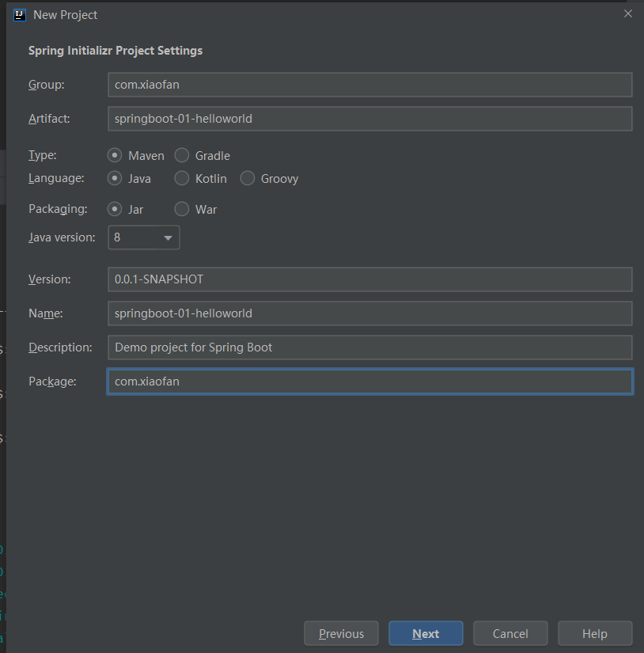Click the Artifact input field
This screenshot has height=653, width=644.
pyautogui.click(x=370, y=119)
